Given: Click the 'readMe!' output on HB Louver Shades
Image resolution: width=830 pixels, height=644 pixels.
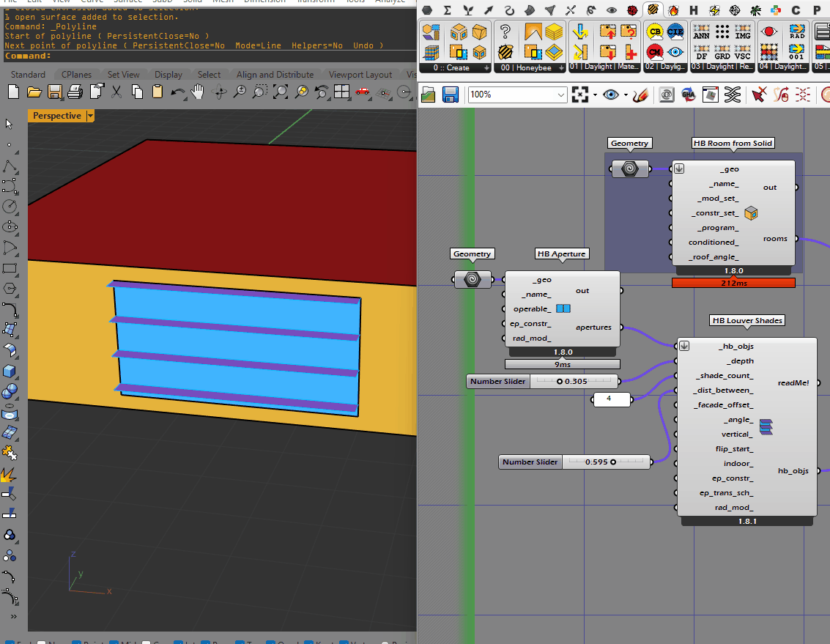Looking at the screenshot, I should (x=793, y=383).
